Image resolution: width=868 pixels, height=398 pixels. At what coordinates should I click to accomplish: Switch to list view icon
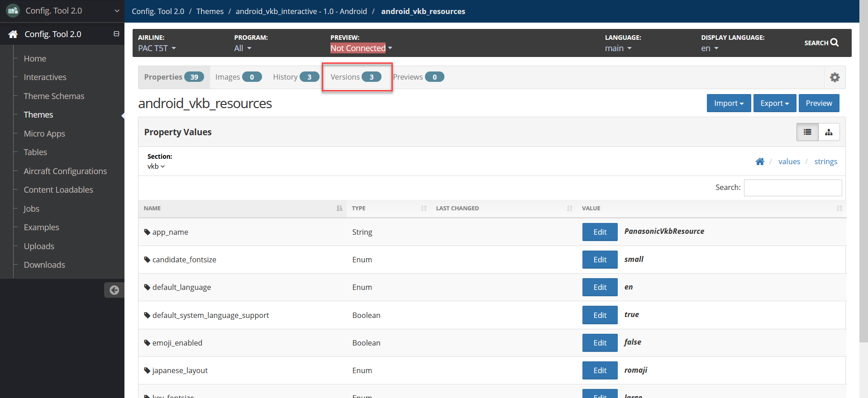(807, 132)
